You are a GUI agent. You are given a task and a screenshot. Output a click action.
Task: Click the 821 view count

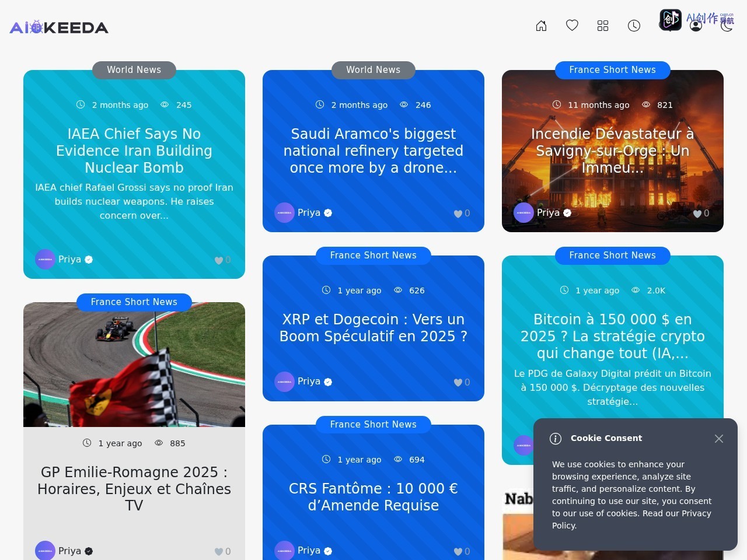(x=665, y=105)
